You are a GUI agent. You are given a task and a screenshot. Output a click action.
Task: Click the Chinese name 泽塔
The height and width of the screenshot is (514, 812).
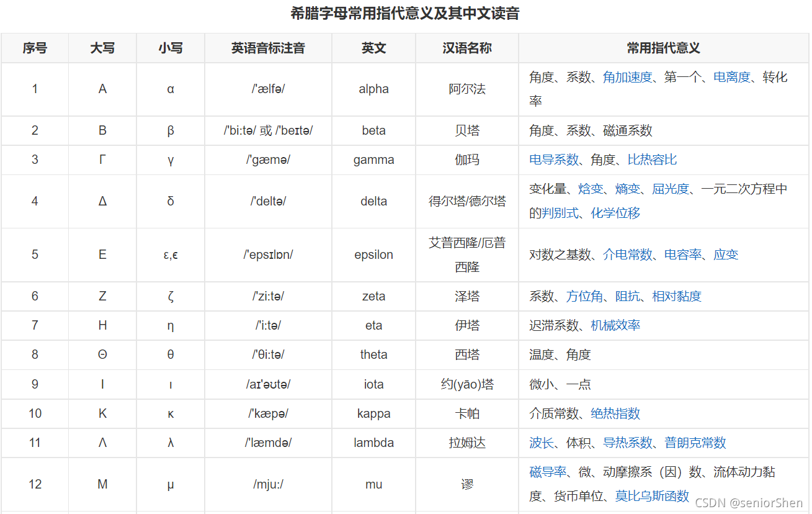[467, 296]
